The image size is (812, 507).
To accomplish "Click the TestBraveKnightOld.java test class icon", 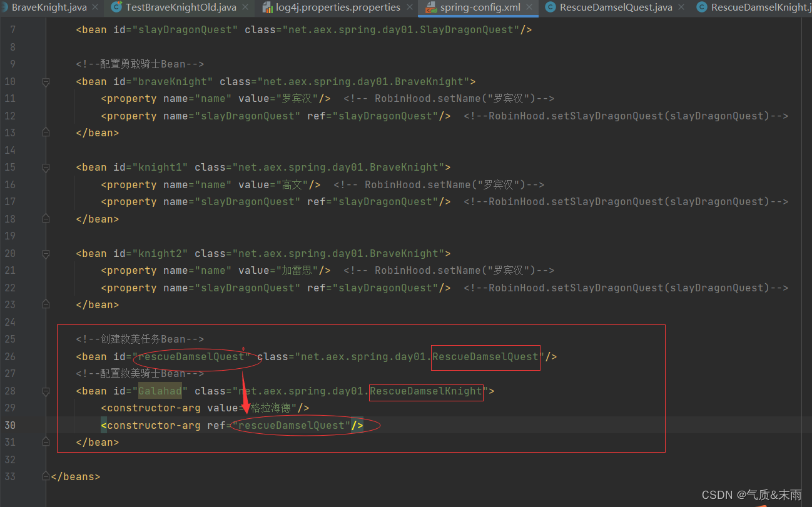I will [116, 8].
